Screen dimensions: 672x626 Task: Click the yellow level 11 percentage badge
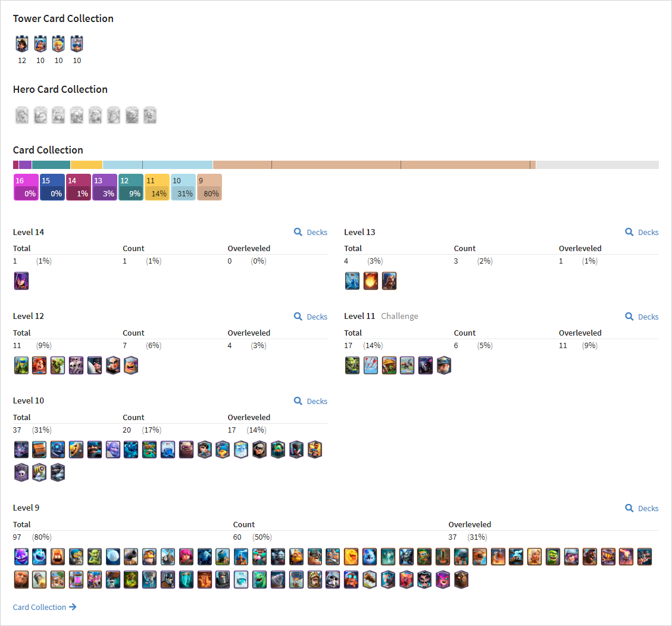click(157, 187)
